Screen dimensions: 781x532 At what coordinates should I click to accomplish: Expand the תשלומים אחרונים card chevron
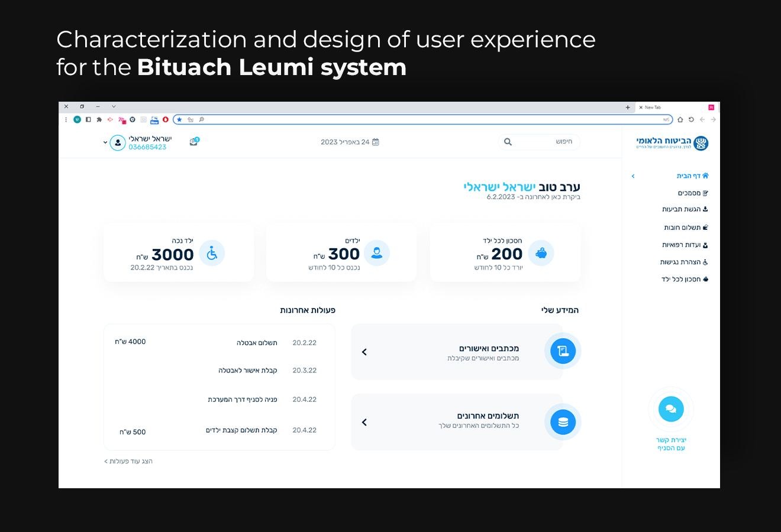tap(364, 422)
